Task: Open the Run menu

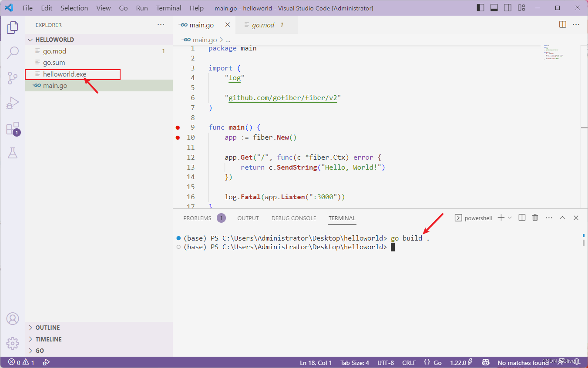Action: point(142,8)
